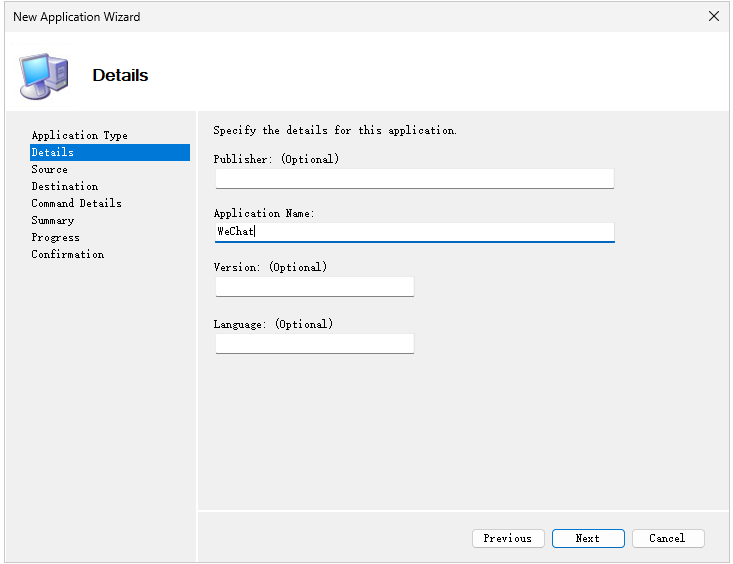Click the computer icon in the wizard header
Viewport: 733px width, 564px height.
44,74
